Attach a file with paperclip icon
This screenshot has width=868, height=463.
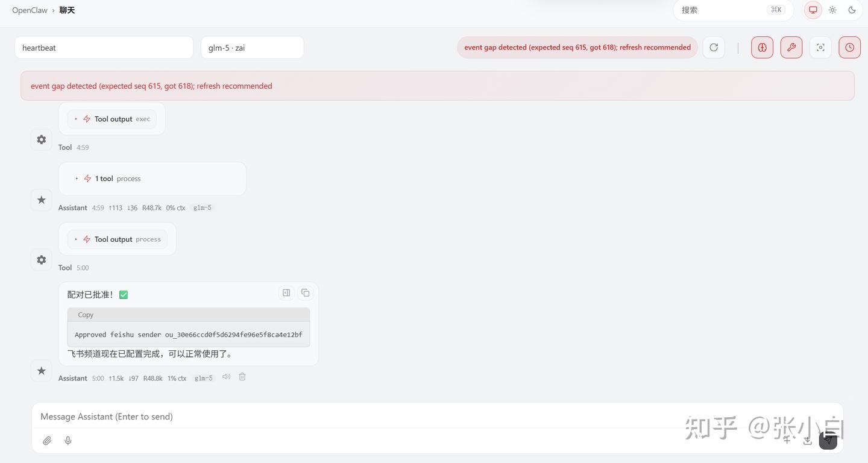[47, 441]
